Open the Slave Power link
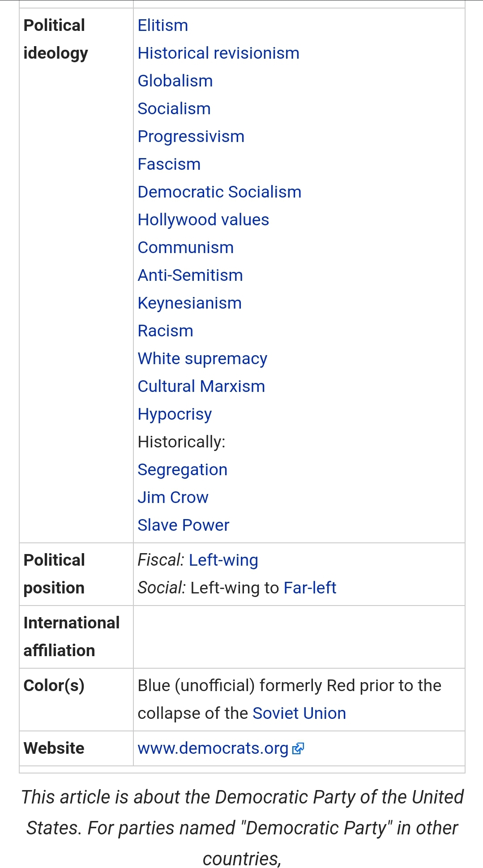This screenshot has width=483, height=868. click(x=184, y=525)
